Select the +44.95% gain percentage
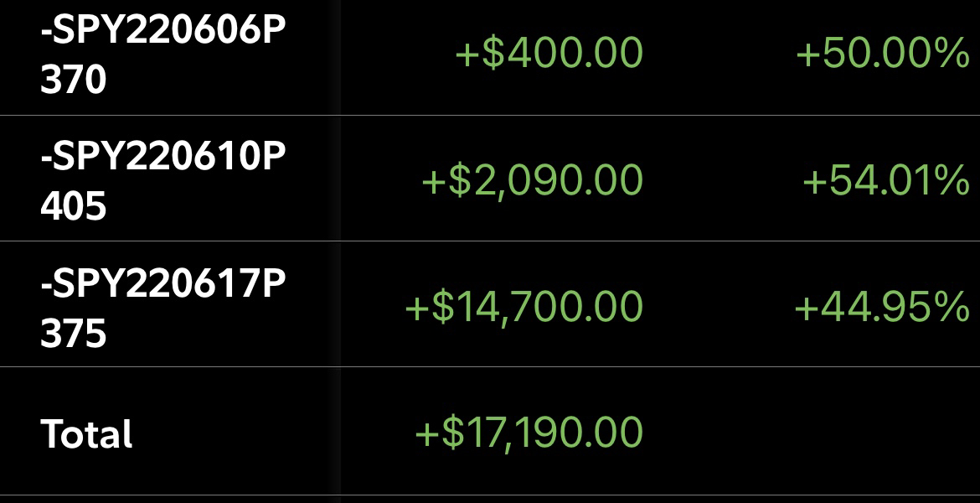The height and width of the screenshot is (503, 980). tap(882, 308)
